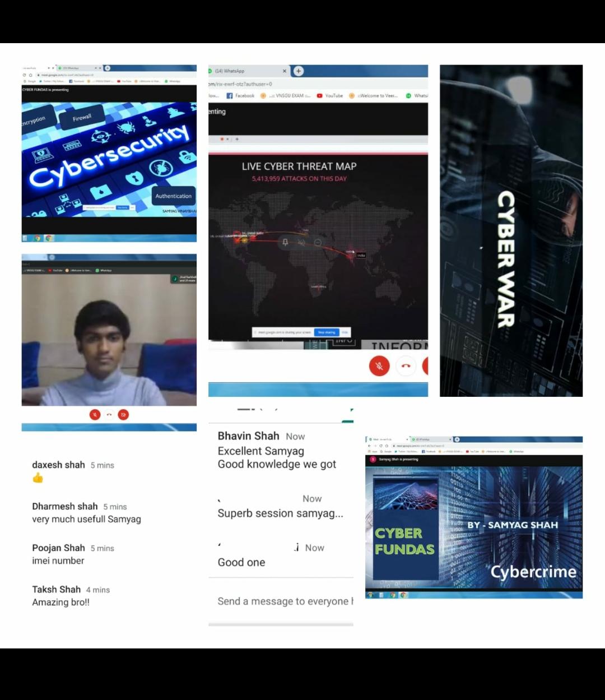Click the Send a message to everyone field
The image size is (605, 700).
[283, 601]
